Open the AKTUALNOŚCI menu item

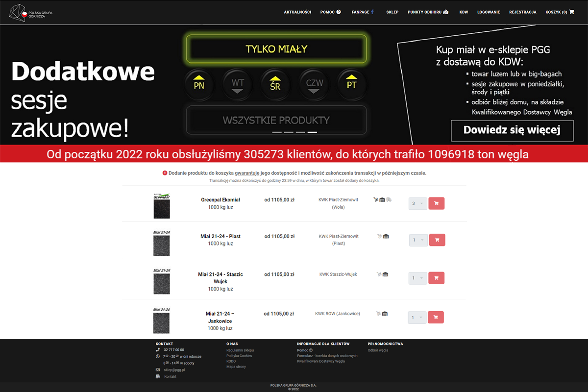(x=297, y=12)
